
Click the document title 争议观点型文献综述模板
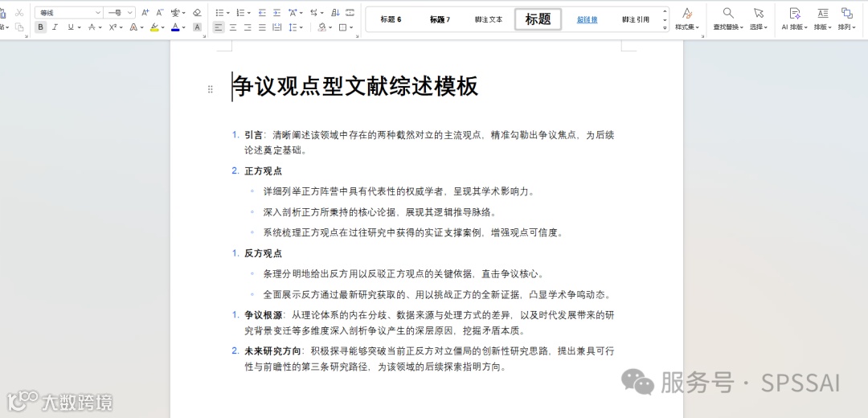[355, 87]
